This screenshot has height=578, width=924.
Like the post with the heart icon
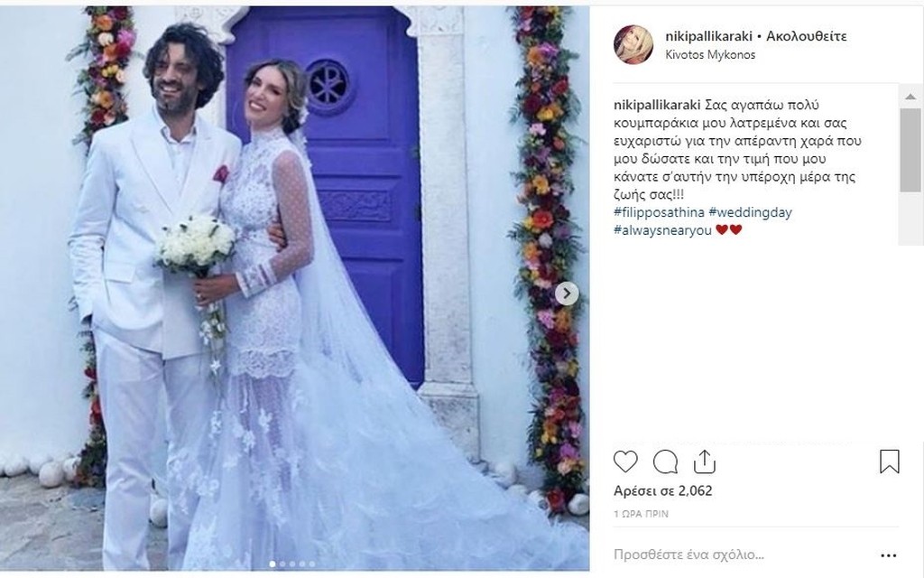(x=625, y=461)
